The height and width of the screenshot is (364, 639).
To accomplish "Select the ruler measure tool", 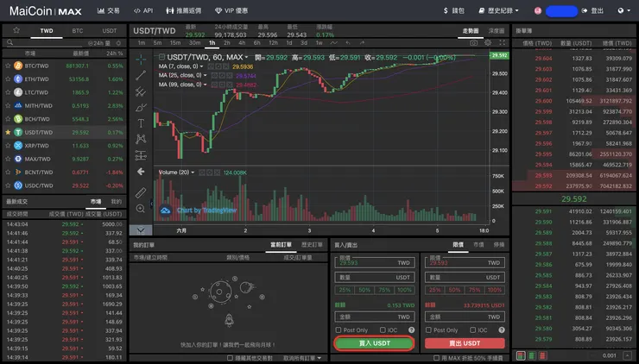I will click(x=141, y=192).
